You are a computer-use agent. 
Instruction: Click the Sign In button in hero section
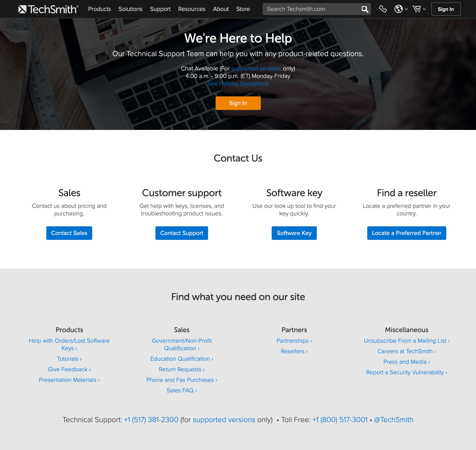tap(238, 103)
